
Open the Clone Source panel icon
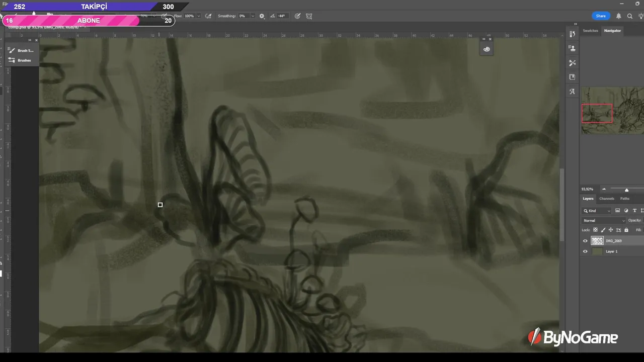tap(572, 48)
